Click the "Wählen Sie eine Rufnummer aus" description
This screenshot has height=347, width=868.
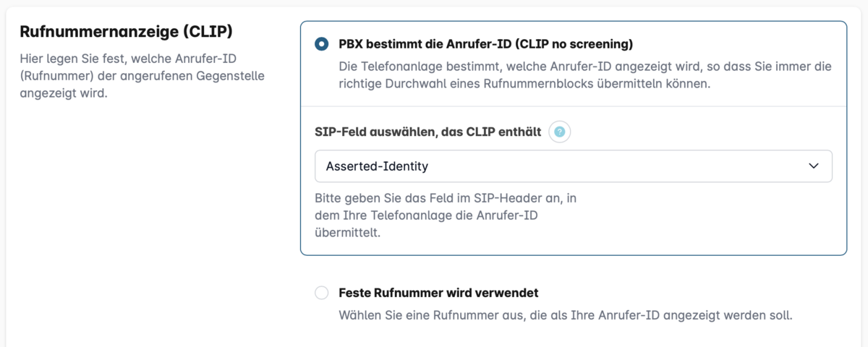point(566,315)
